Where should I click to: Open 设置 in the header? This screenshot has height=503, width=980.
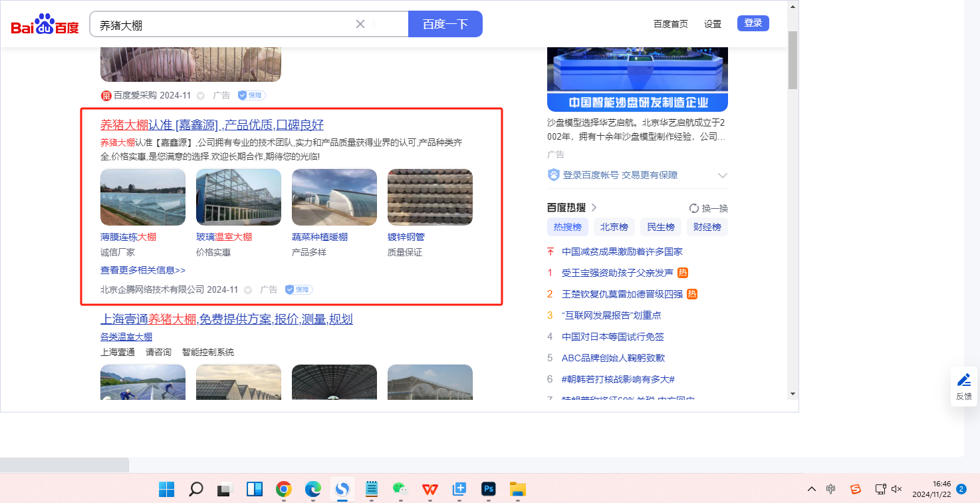pos(713,24)
